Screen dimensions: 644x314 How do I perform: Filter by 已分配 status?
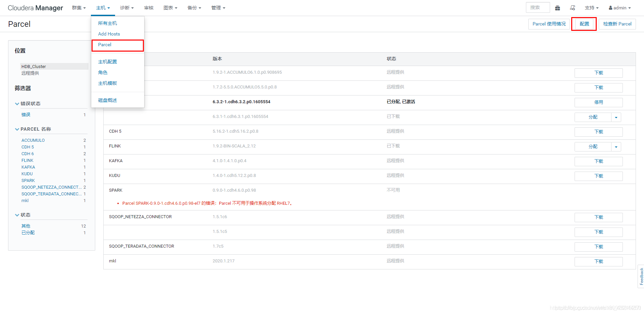pyautogui.click(x=28, y=233)
